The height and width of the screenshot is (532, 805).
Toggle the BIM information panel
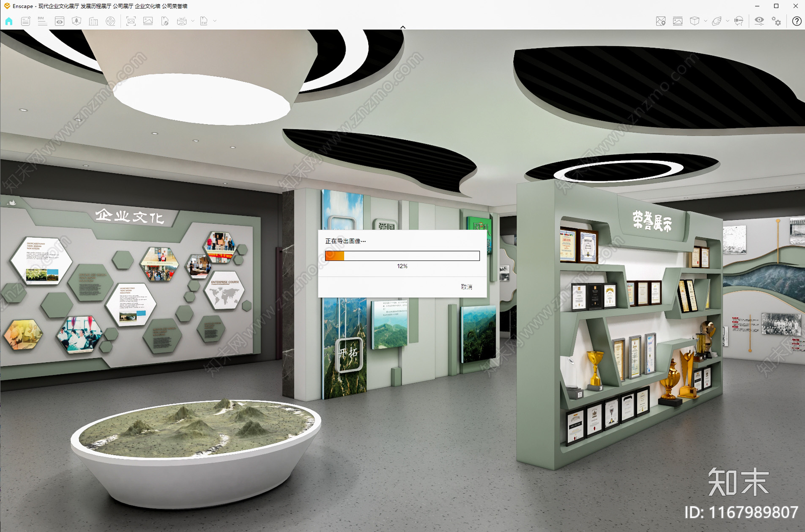[42, 21]
